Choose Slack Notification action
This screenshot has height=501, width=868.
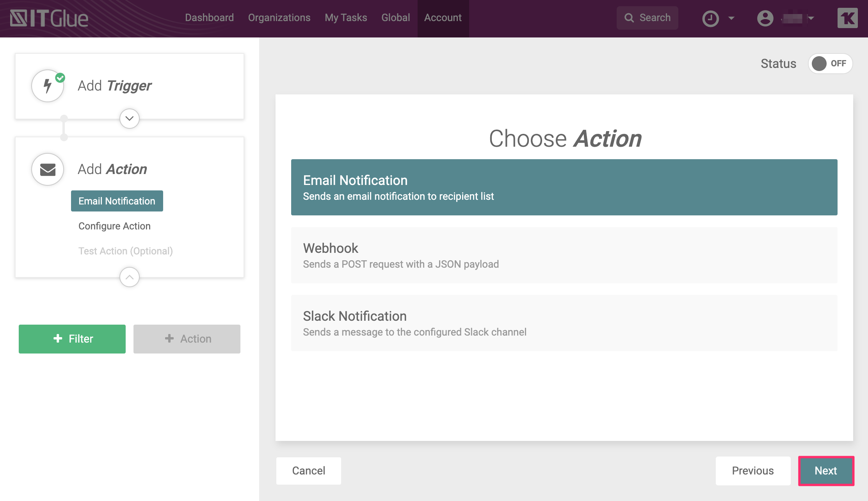coord(564,323)
